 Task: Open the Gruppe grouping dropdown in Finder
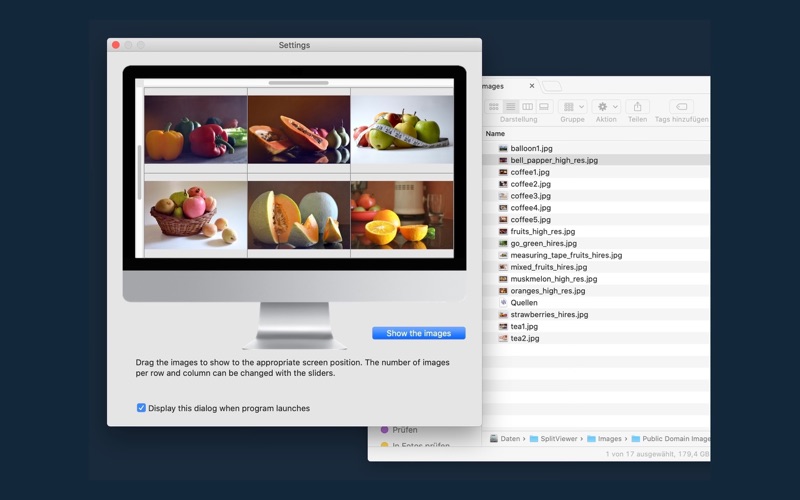[573, 107]
